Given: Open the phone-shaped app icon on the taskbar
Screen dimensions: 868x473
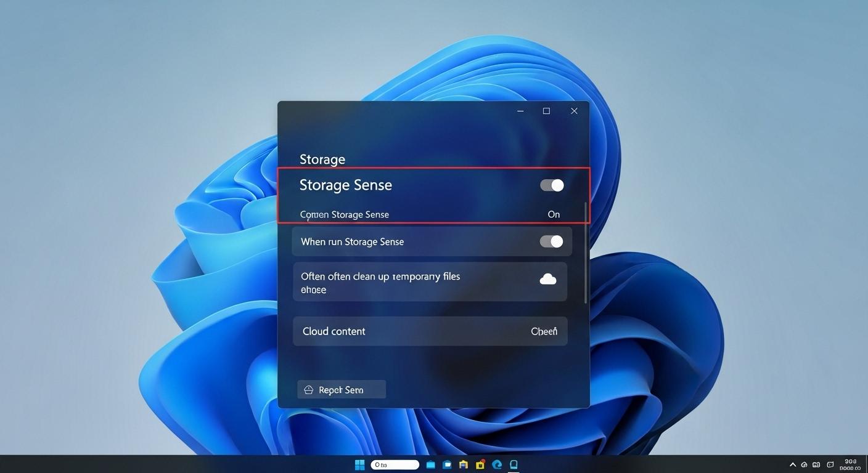Looking at the screenshot, I should coord(514,464).
